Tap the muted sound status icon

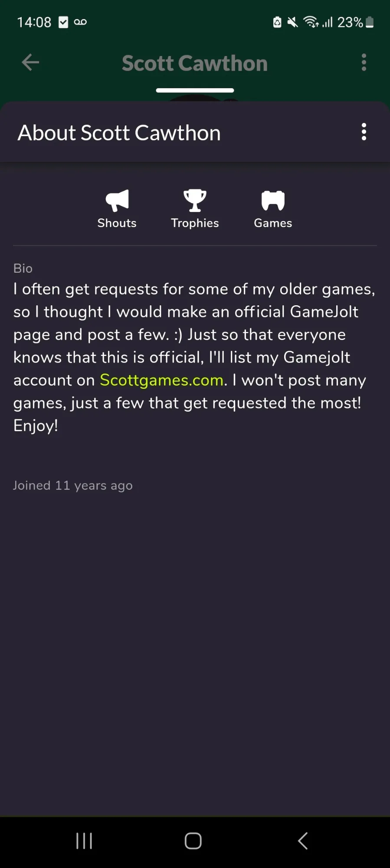[293, 22]
